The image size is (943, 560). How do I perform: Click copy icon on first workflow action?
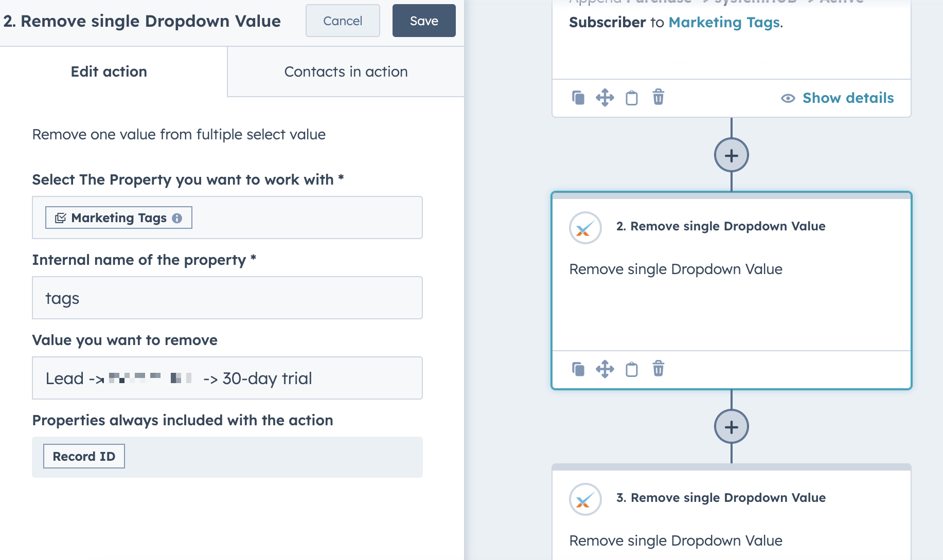[x=578, y=97]
